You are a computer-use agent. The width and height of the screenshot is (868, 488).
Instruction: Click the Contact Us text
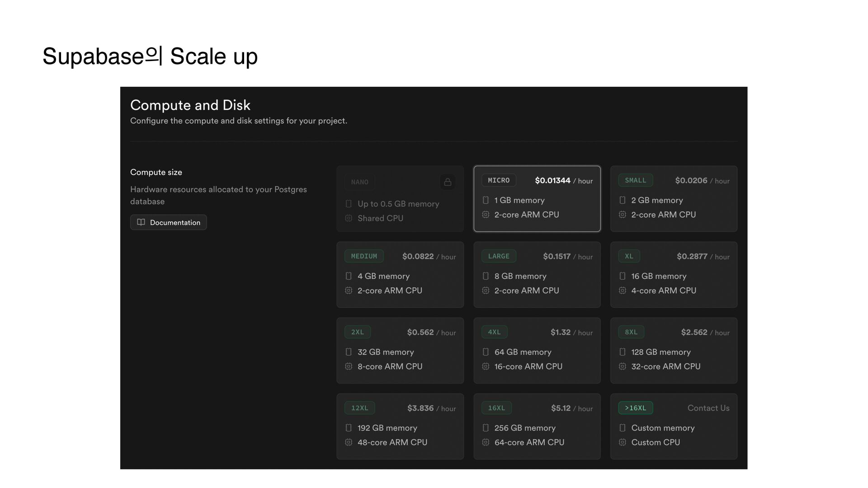coord(708,408)
